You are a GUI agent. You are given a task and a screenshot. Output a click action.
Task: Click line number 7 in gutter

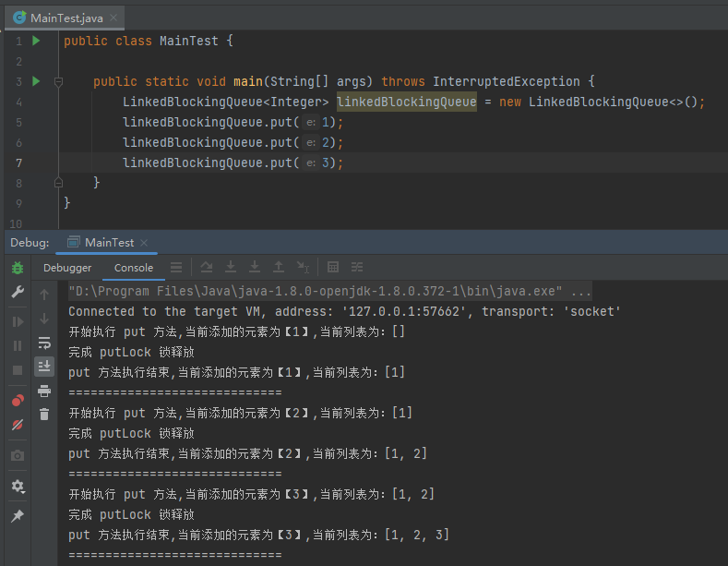[18, 163]
